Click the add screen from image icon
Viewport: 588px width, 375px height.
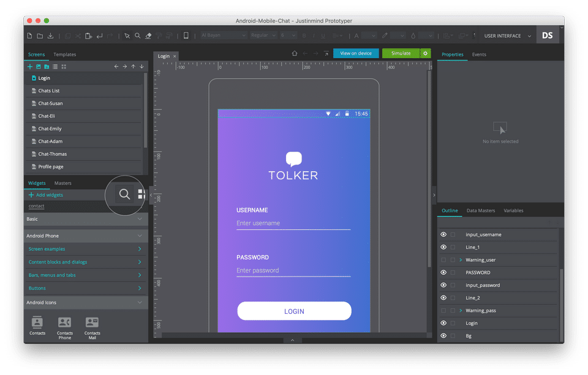coord(38,67)
